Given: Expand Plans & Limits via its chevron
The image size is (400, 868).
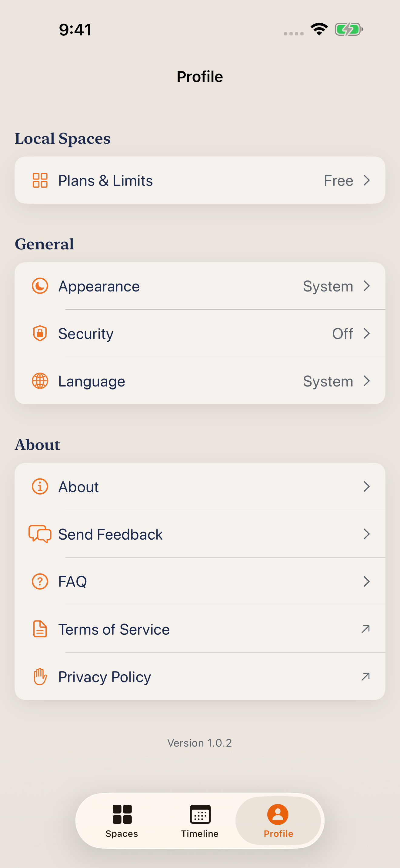Looking at the screenshot, I should (x=367, y=180).
